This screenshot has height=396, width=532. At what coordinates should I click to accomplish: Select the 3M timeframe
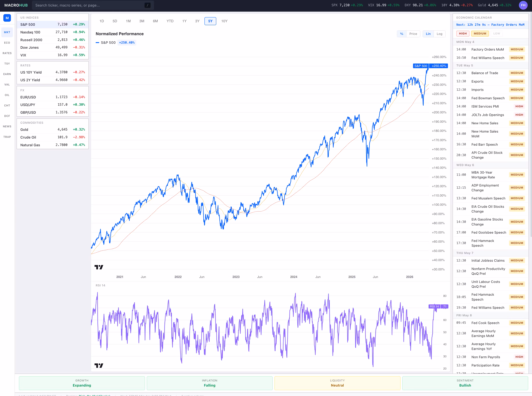click(x=142, y=21)
